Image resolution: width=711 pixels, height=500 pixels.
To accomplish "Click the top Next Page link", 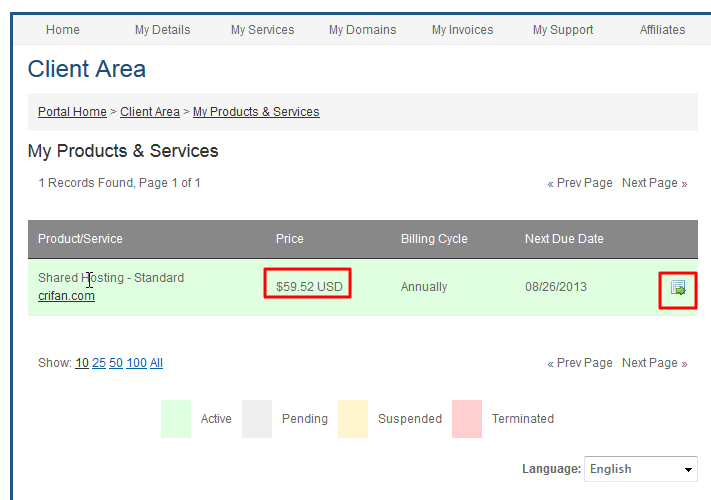I will (x=654, y=183).
